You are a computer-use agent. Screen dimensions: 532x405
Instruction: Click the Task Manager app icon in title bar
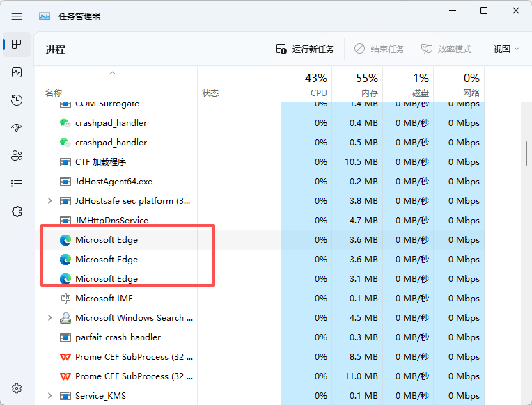(x=45, y=16)
